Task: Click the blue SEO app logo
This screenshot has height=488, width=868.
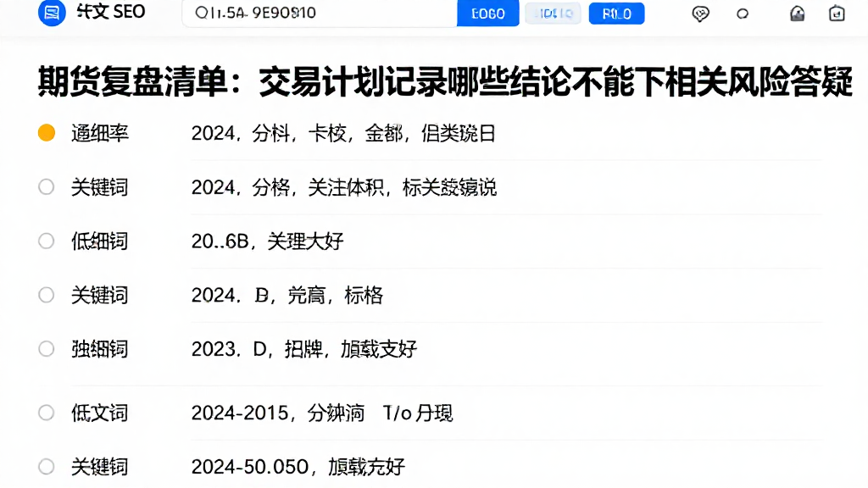Action: [x=52, y=12]
